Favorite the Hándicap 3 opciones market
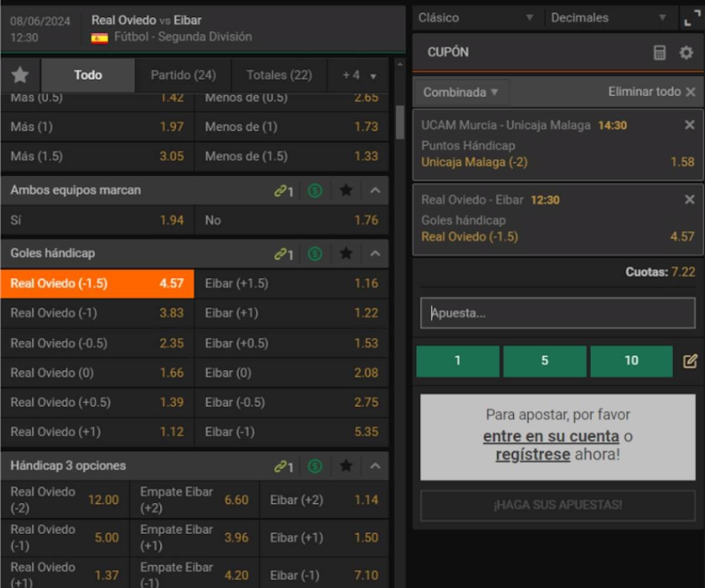705x588 pixels. pos(346,466)
